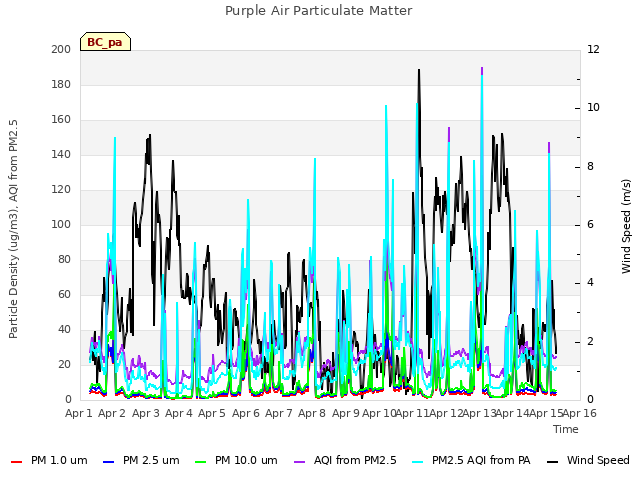This screenshot has width=640, height=480.
Task: Click the 60 left-axis tick label
Action: point(64,295)
